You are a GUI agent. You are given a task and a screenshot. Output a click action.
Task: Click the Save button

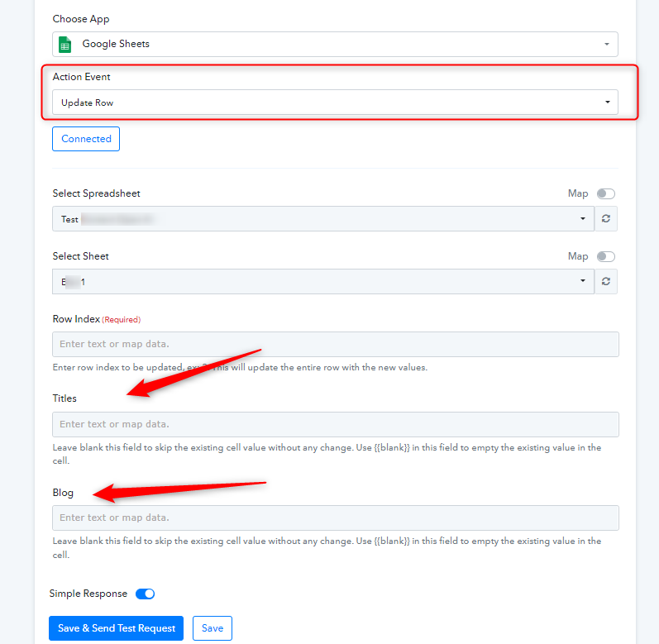tap(213, 628)
